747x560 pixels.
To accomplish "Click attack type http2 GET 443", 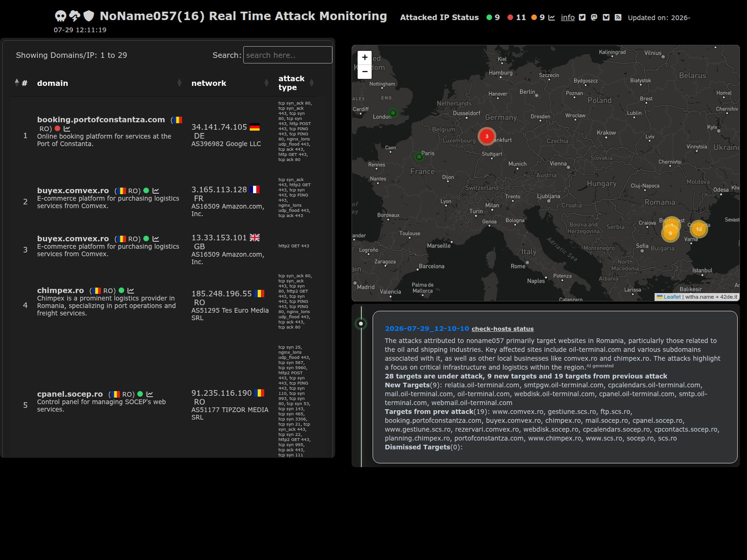I will pyautogui.click(x=294, y=246).
